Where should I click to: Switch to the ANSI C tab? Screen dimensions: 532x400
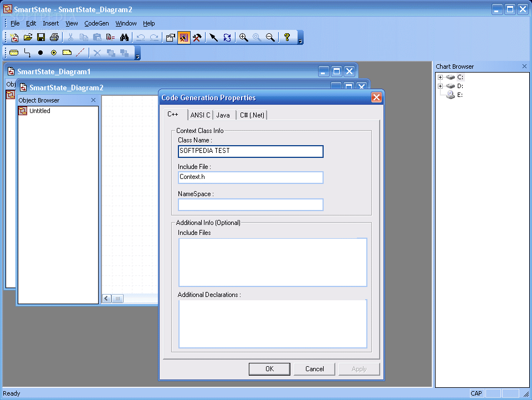point(200,115)
